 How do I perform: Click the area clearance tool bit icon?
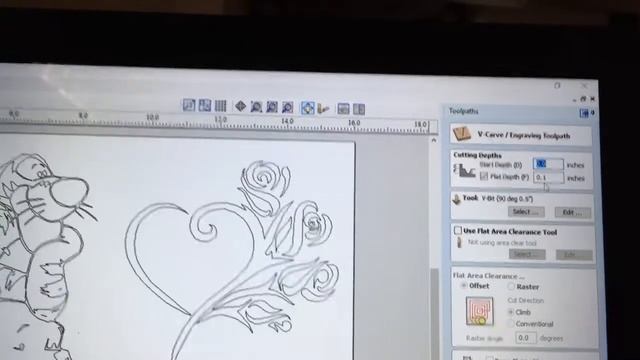click(x=459, y=242)
